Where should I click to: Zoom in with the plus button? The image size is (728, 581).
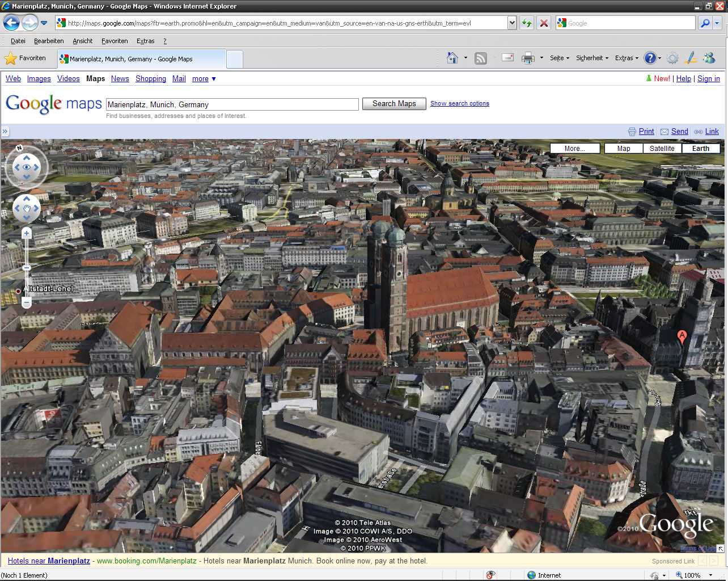[27, 233]
